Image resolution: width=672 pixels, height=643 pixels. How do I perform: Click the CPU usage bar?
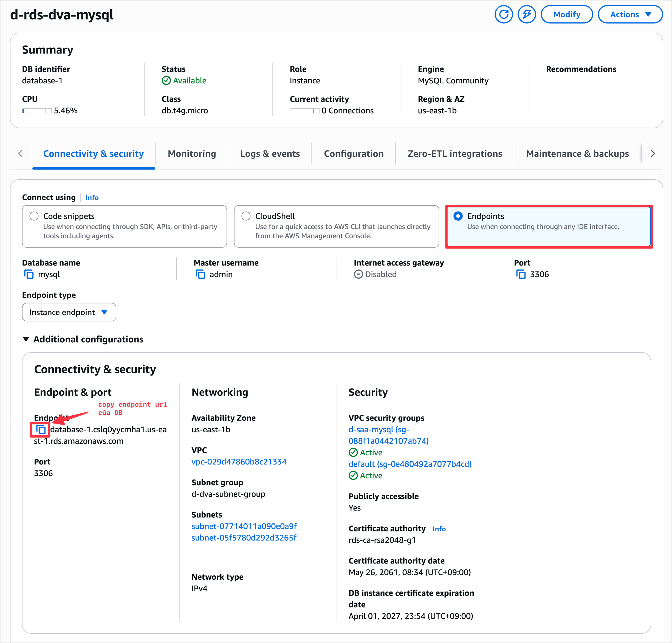click(37, 111)
